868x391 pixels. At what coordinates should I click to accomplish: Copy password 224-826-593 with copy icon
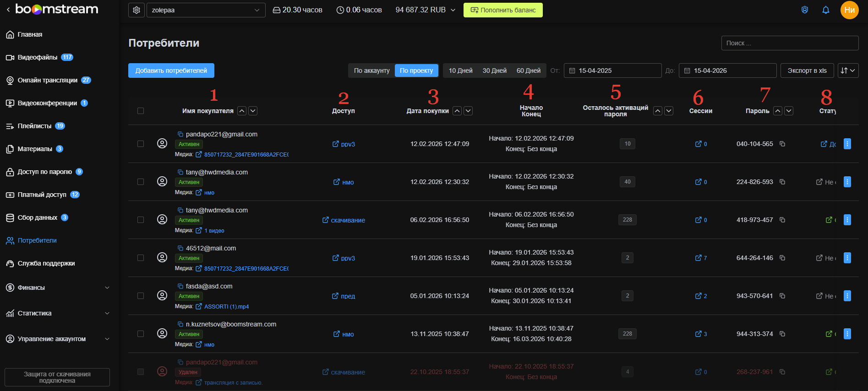782,182
